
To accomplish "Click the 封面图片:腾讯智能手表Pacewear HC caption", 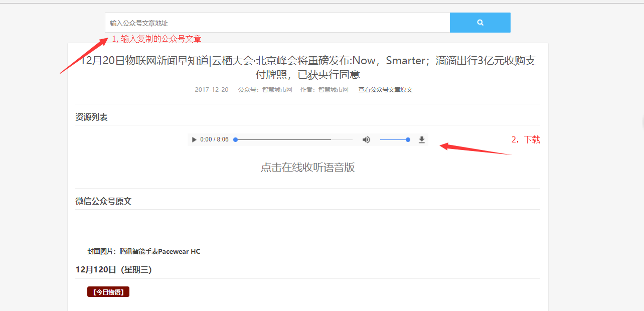I will [x=144, y=252].
